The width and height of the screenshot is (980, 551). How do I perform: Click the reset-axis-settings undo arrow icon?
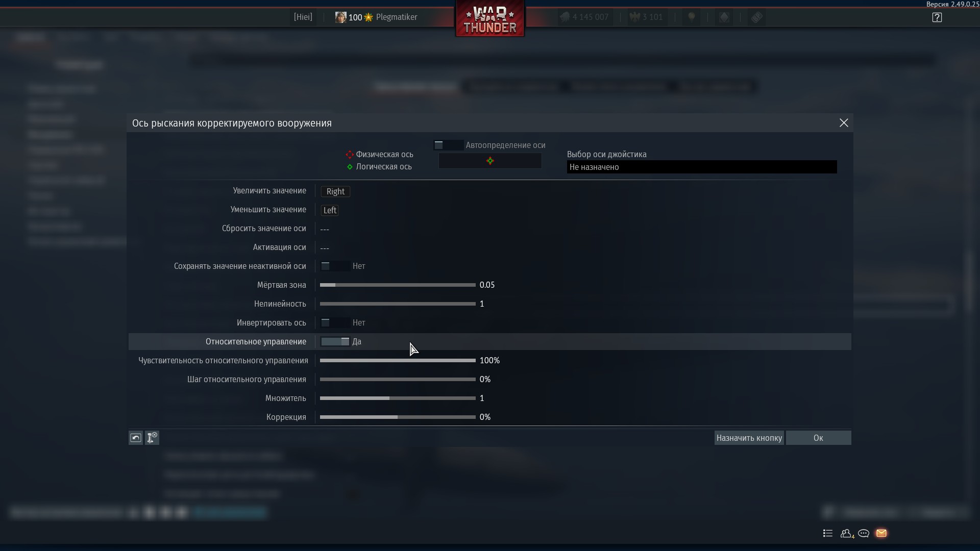pyautogui.click(x=135, y=438)
